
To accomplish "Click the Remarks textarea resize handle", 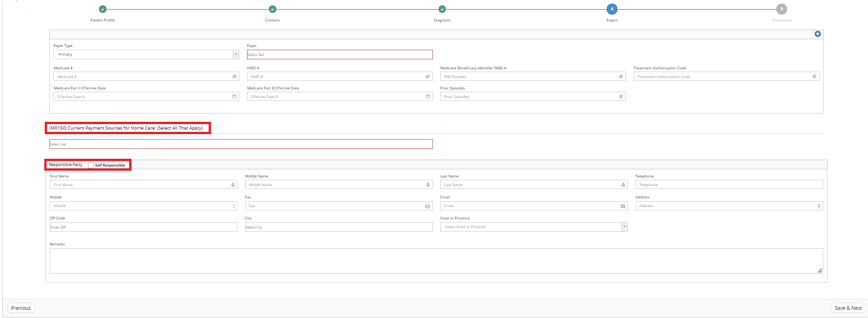I will 820,271.
